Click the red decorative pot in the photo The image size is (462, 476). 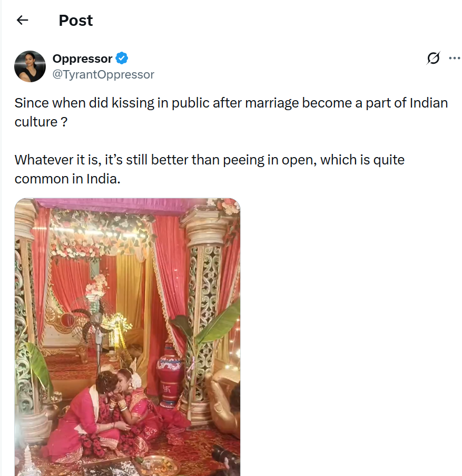pos(170,374)
